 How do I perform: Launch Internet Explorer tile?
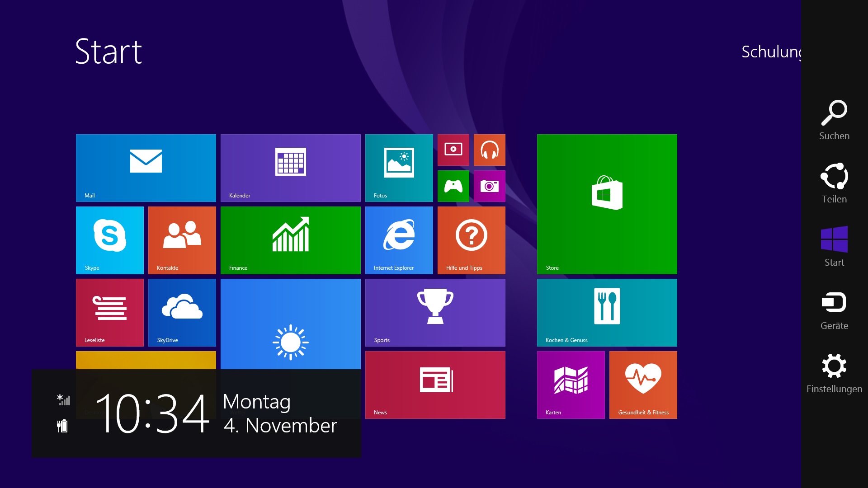click(x=399, y=240)
